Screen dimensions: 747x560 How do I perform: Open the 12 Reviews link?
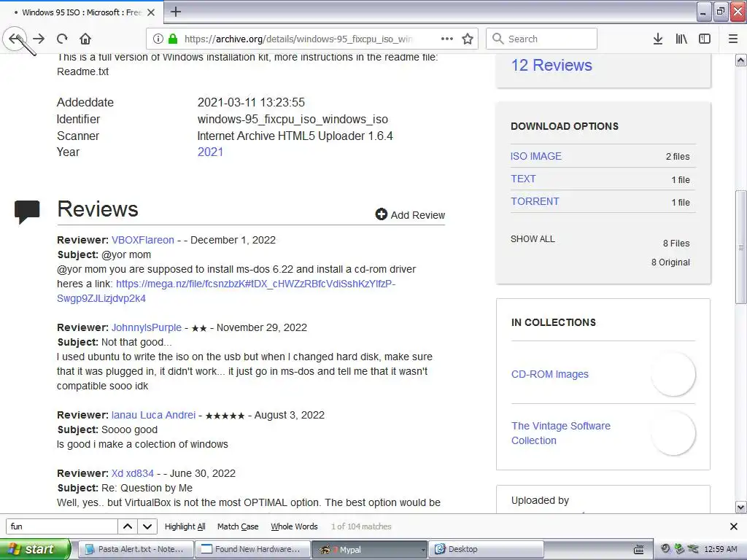[551, 65]
